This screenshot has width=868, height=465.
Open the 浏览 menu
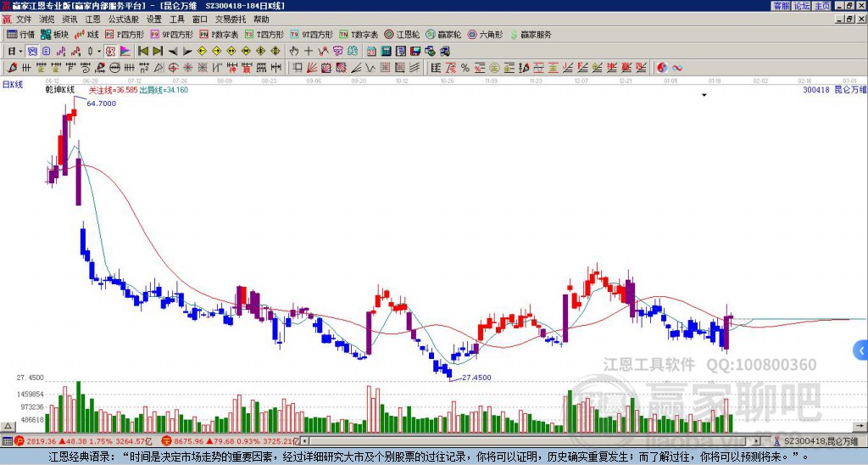coord(47,20)
